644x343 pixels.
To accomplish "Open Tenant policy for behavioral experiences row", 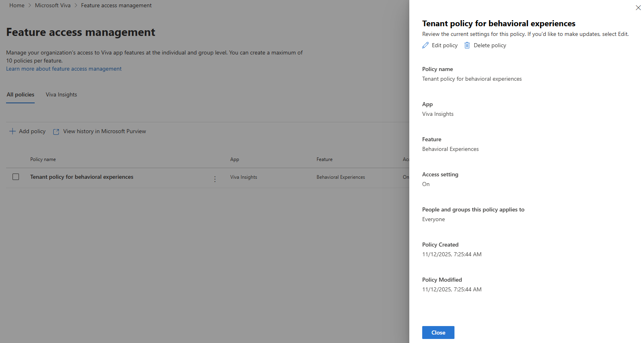I will pyautogui.click(x=82, y=177).
